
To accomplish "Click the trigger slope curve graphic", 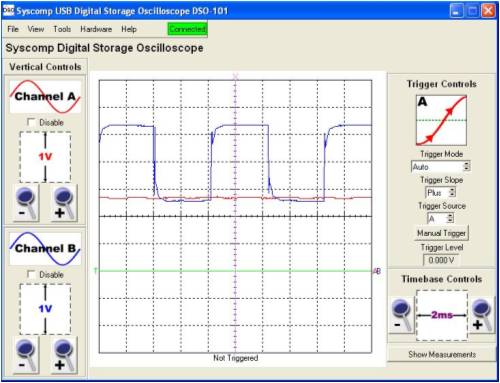I will (x=441, y=120).
